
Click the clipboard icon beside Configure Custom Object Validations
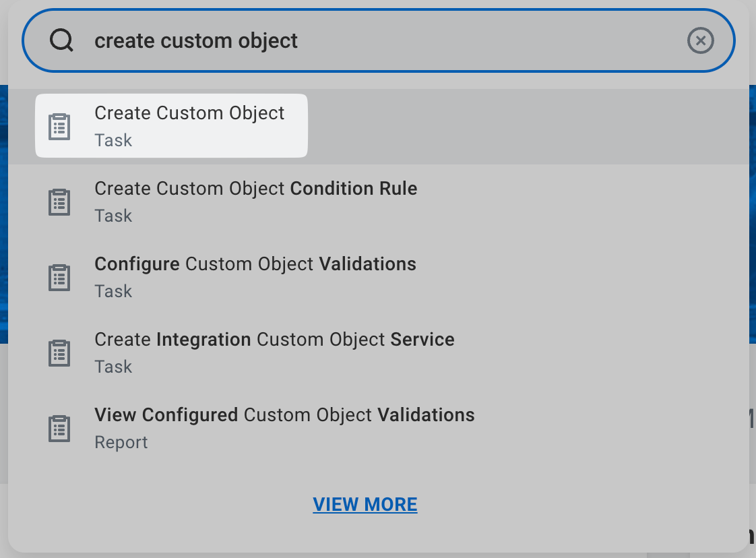[59, 278]
